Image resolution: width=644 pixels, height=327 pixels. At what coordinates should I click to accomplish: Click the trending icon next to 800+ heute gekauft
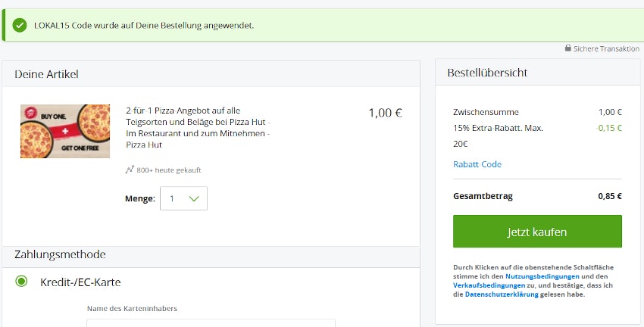(130, 170)
